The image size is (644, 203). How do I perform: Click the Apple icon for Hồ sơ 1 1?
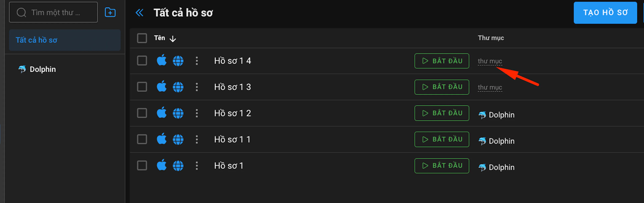(162, 139)
